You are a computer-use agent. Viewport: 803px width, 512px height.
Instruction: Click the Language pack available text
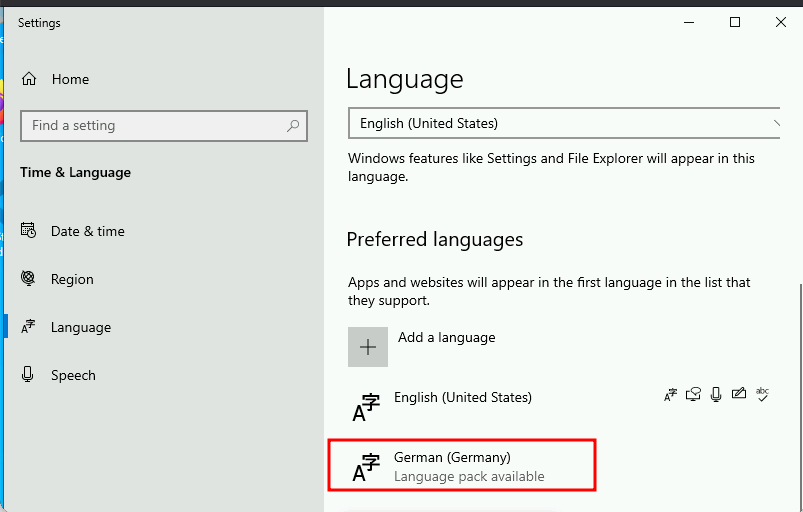tap(469, 477)
